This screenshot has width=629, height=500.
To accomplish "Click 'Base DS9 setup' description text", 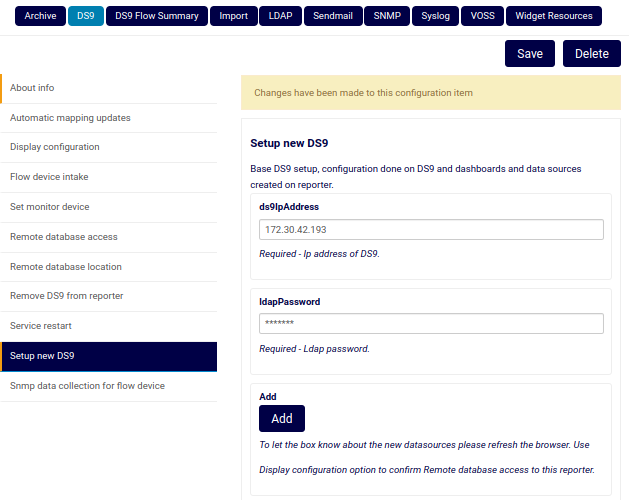I will point(416,177).
